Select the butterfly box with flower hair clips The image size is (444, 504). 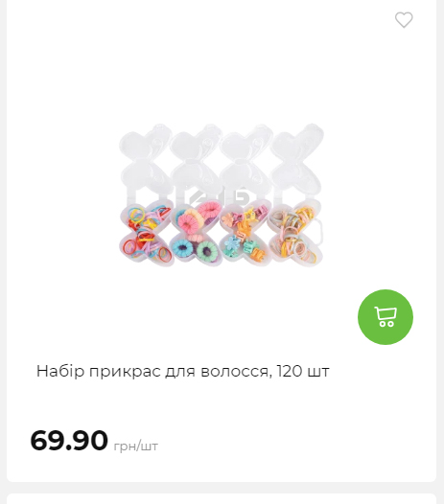[x=246, y=233]
